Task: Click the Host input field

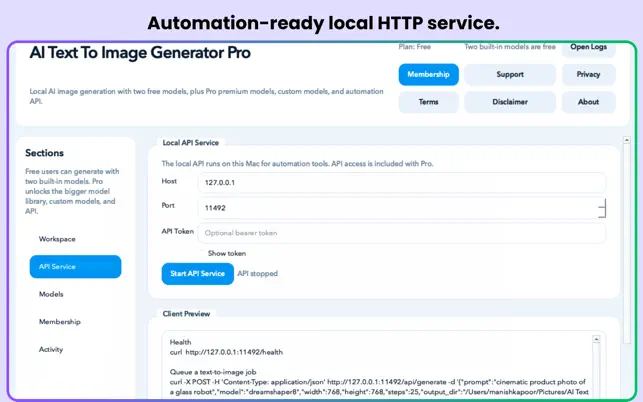Action: (x=401, y=183)
